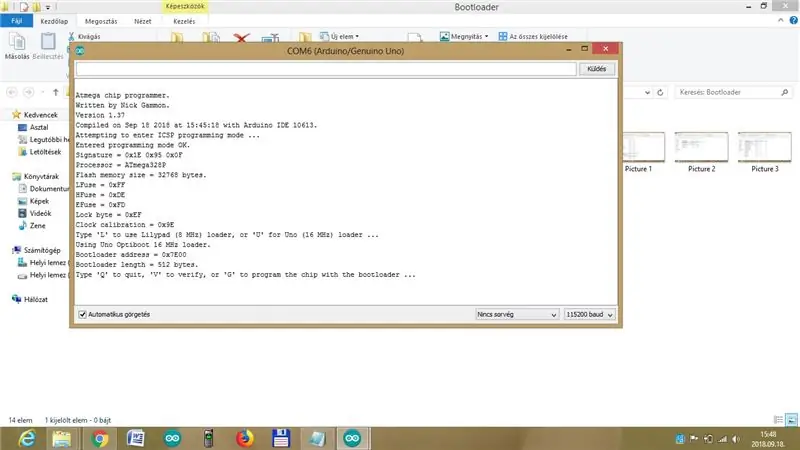Image resolution: width=800 pixels, height=450 pixels.
Task: Click the serial monitor text input field
Action: [326, 69]
